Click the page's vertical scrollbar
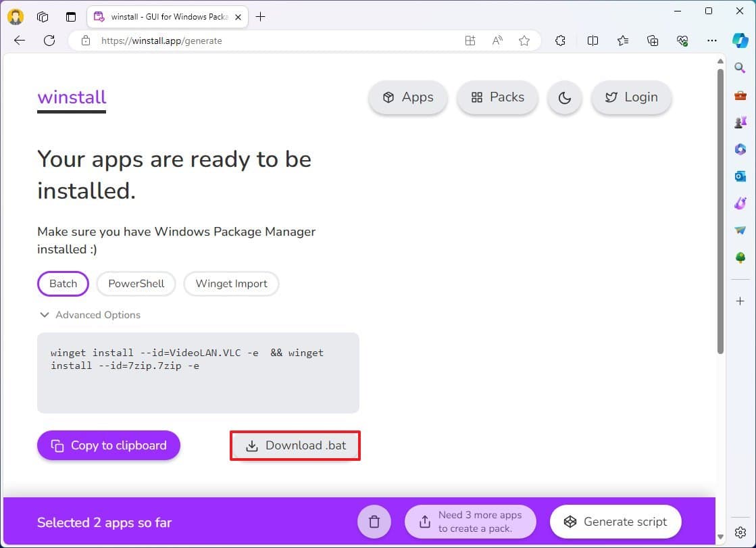 point(720,209)
